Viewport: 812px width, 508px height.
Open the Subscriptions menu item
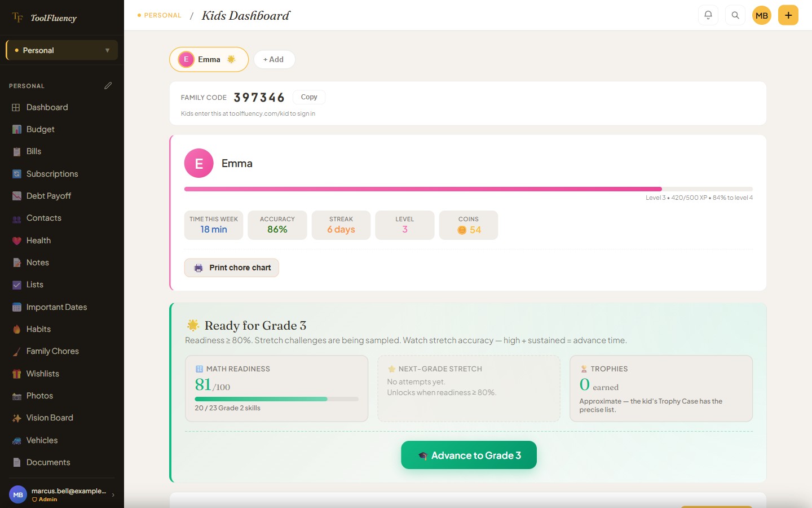coord(62,174)
